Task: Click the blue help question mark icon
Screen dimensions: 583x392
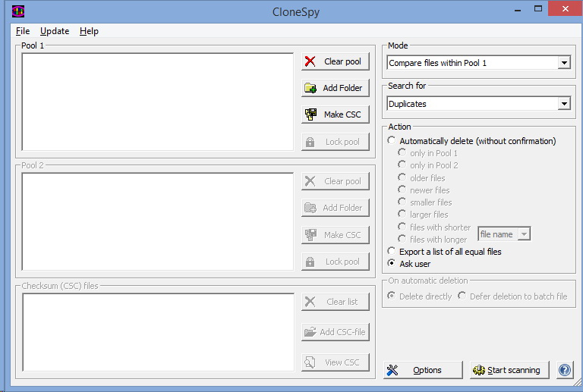Action: tap(565, 370)
